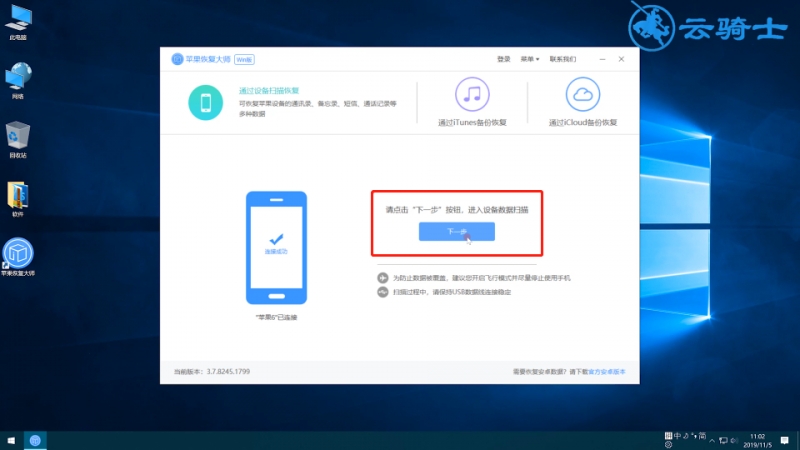Open the 通过设备扫描恢复 tab title
Viewport: 800px width, 450px height.
pos(269,90)
